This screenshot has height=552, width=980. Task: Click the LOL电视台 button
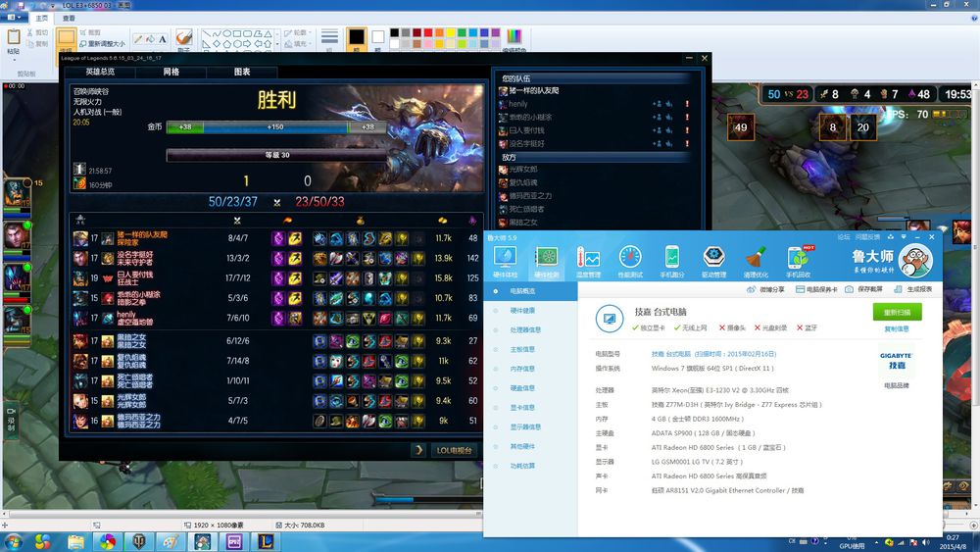click(454, 450)
